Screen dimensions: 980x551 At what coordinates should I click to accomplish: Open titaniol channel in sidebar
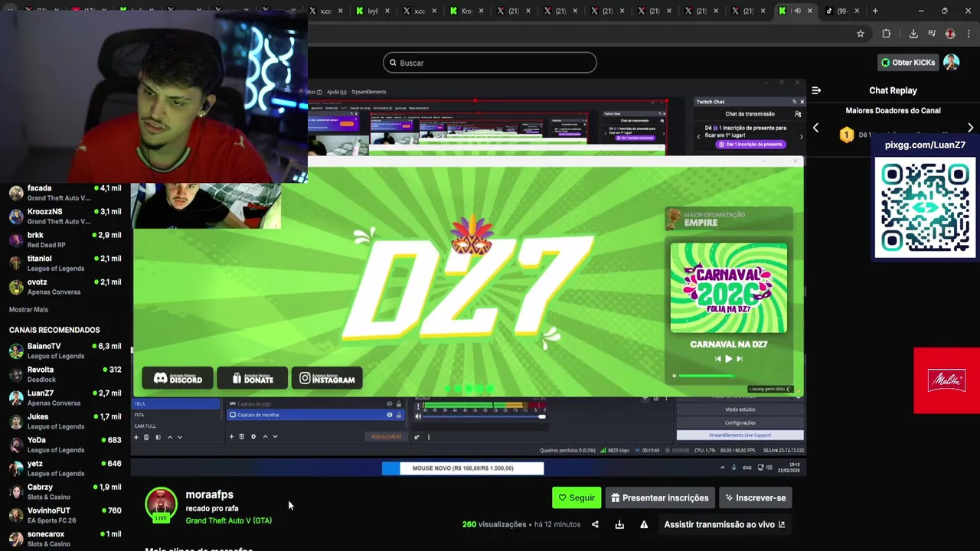click(65, 263)
